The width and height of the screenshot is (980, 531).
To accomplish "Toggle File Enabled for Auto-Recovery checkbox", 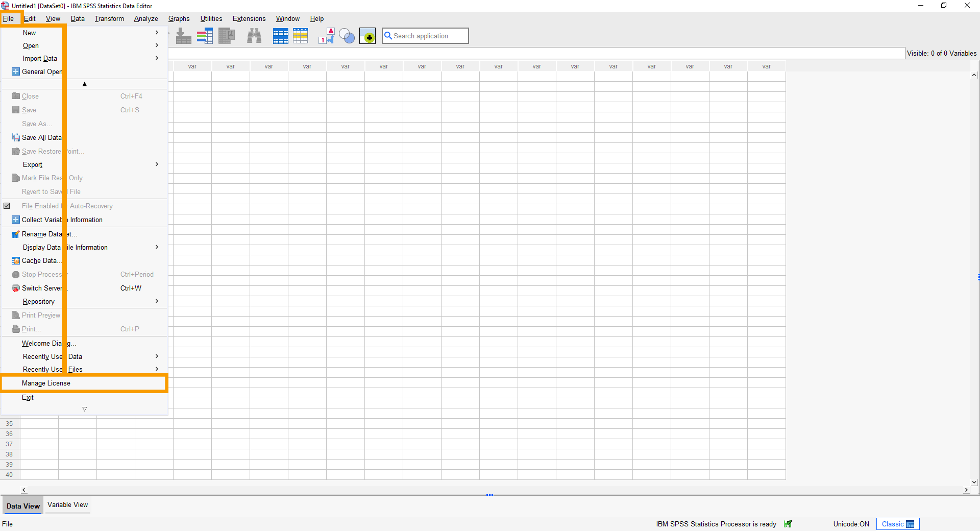I will click(x=7, y=206).
